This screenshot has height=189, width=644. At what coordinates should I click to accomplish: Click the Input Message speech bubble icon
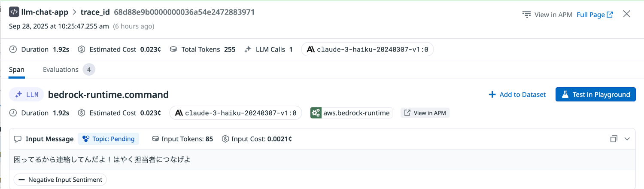[18, 139]
